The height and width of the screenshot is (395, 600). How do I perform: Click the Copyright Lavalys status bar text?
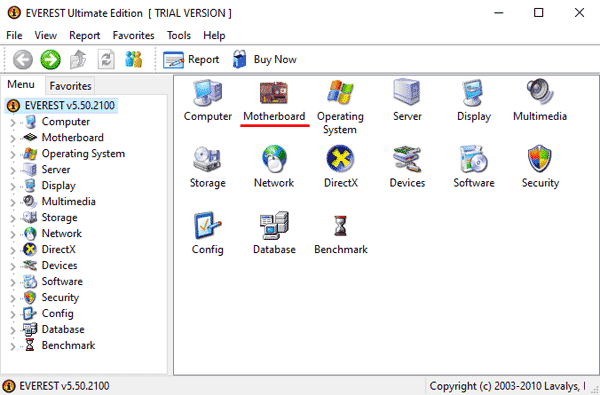tap(507, 386)
